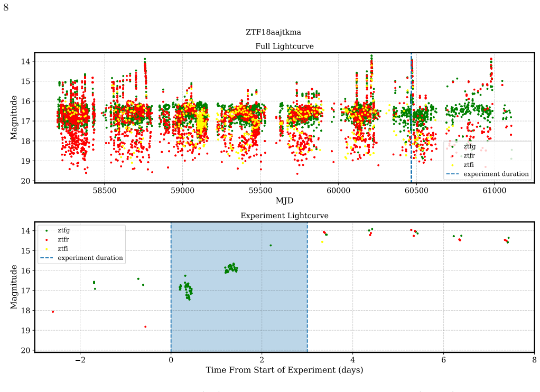The height and width of the screenshot is (392, 540).
Task: Click magnitude tick 20 on Full Lightcurve
Action: click(x=25, y=181)
